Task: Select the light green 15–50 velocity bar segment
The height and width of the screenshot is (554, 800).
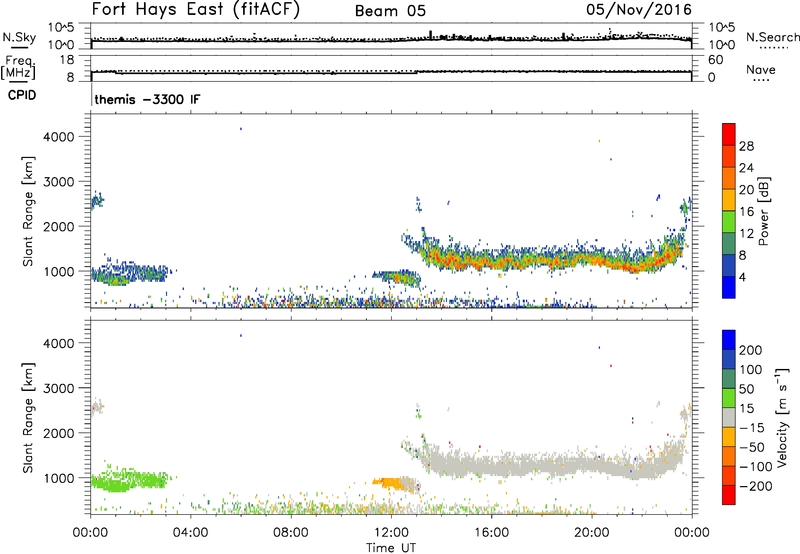Action: pyautogui.click(x=729, y=398)
